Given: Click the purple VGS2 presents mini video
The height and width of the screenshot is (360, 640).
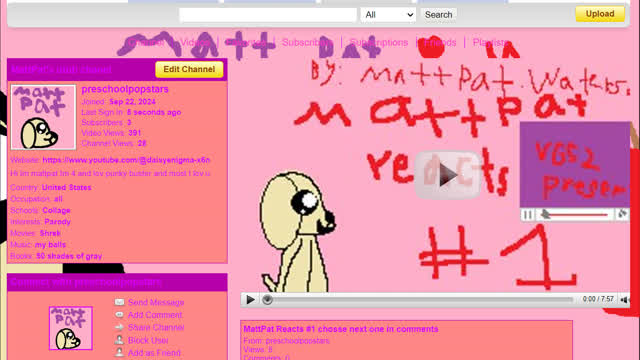Looking at the screenshot, I should pyautogui.click(x=575, y=164).
